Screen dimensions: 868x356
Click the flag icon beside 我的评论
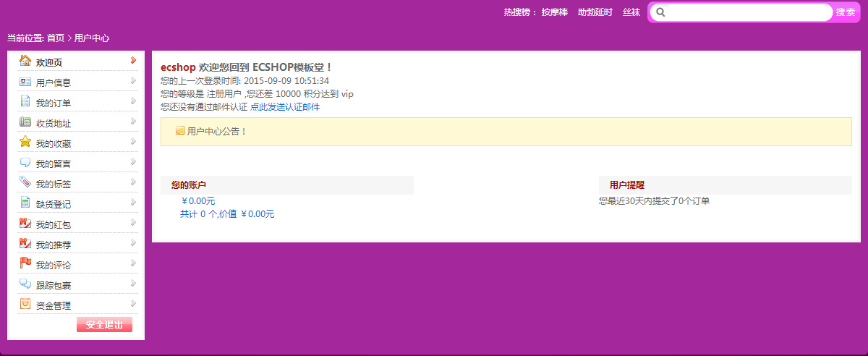pos(25,263)
